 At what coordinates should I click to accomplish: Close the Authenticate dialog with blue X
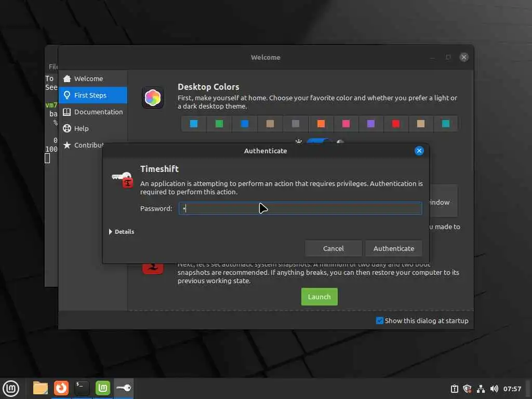pos(419,151)
